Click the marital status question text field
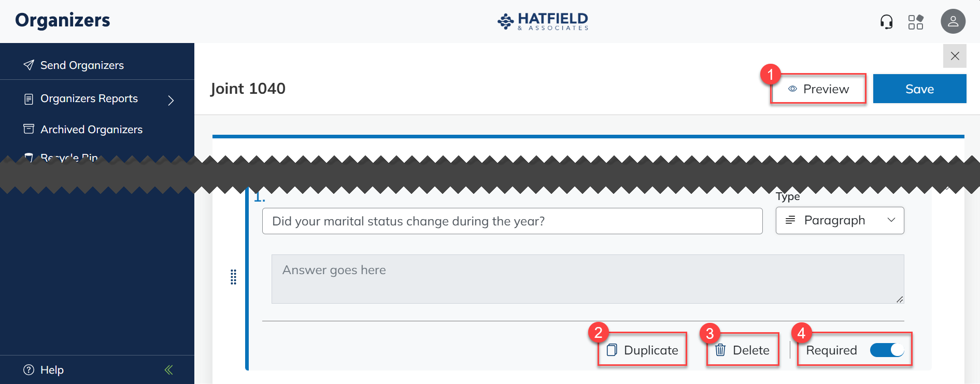This screenshot has height=384, width=980. [x=512, y=221]
